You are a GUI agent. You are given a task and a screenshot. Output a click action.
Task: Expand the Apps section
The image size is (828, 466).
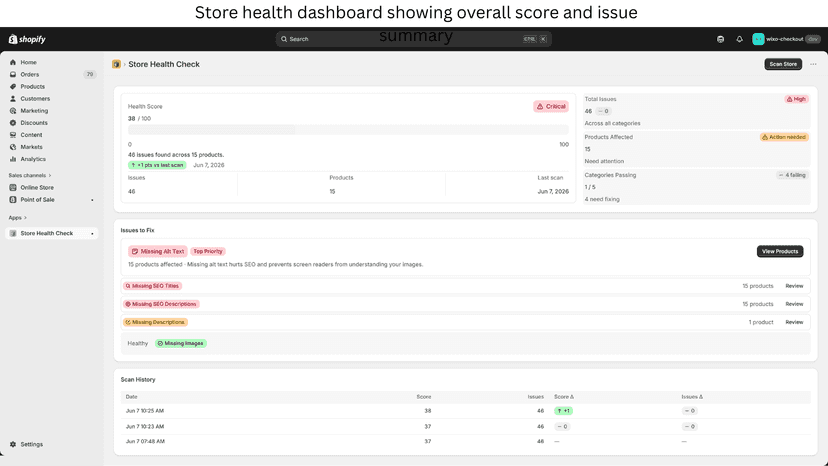[x=17, y=218]
